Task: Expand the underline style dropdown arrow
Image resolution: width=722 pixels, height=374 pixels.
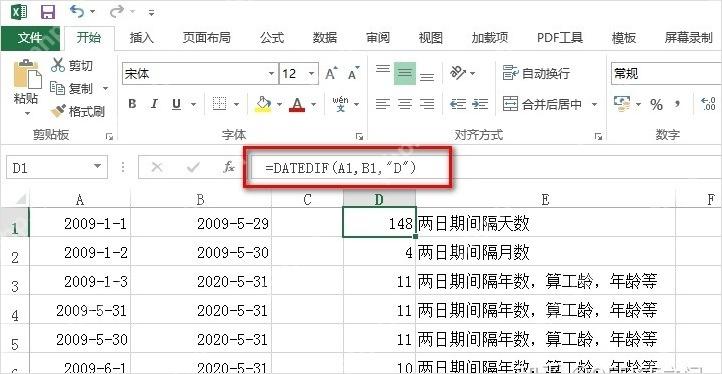Action: (x=193, y=105)
